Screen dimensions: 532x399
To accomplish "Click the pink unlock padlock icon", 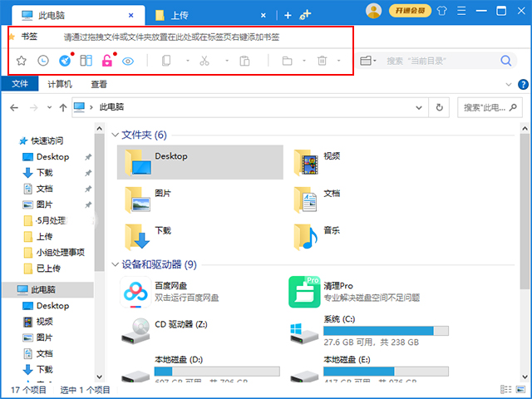I will [x=107, y=61].
